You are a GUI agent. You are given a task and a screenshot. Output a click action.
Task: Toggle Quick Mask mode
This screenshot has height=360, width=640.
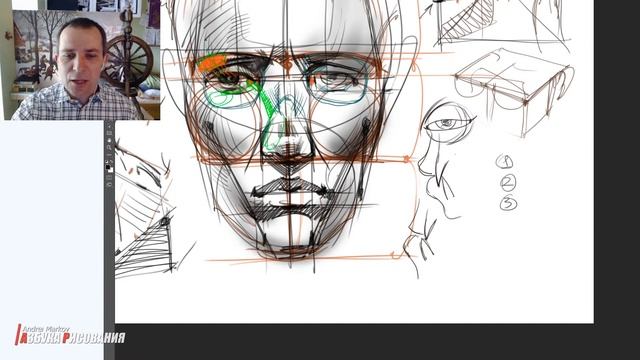click(x=109, y=177)
